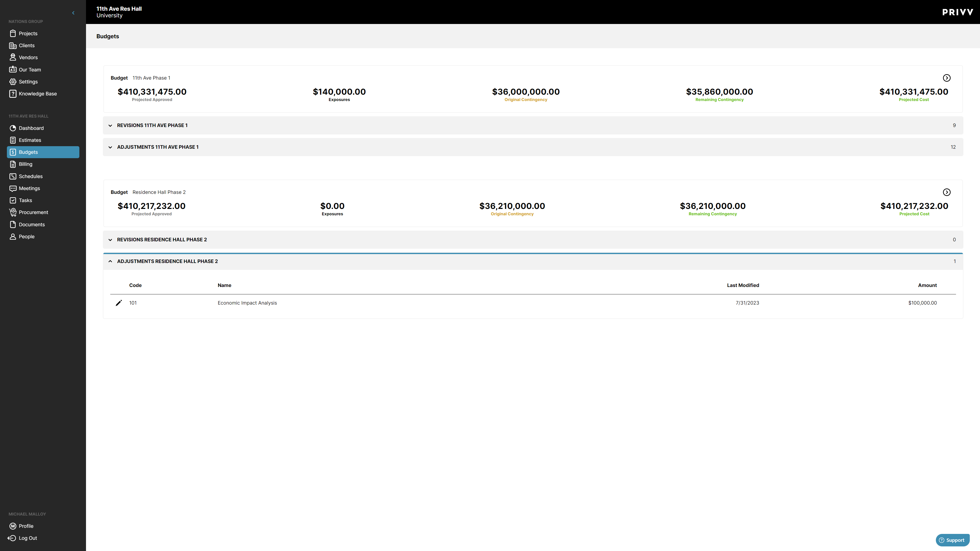
Task: Click the Tasks checkbox icon
Action: coord(13,201)
